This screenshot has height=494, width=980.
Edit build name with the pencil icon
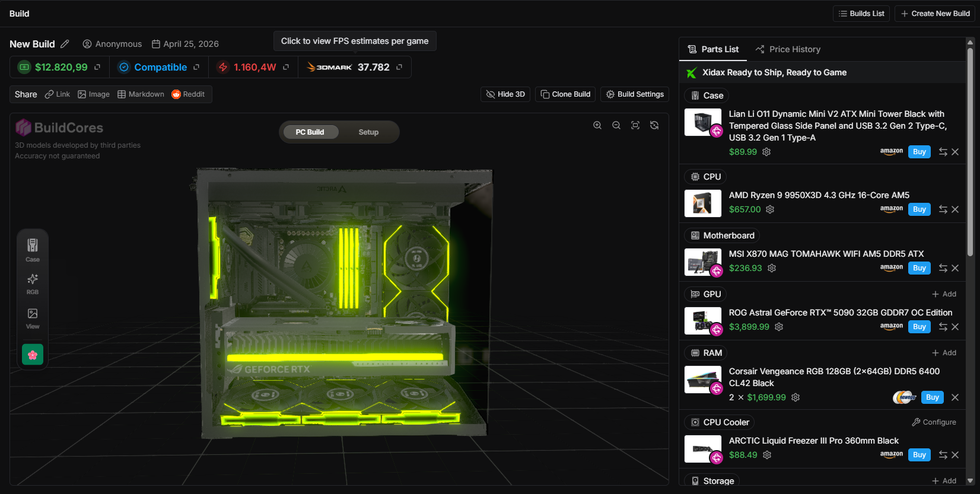(x=65, y=44)
